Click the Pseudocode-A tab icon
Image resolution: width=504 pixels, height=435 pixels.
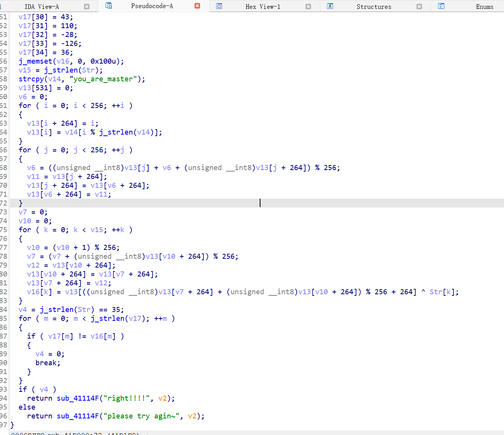click(109, 6)
